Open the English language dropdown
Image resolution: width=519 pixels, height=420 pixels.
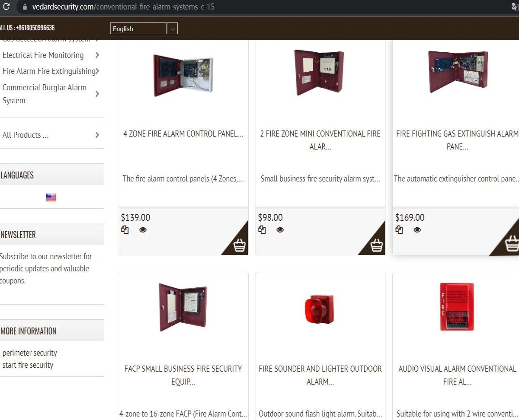pyautogui.click(x=172, y=29)
